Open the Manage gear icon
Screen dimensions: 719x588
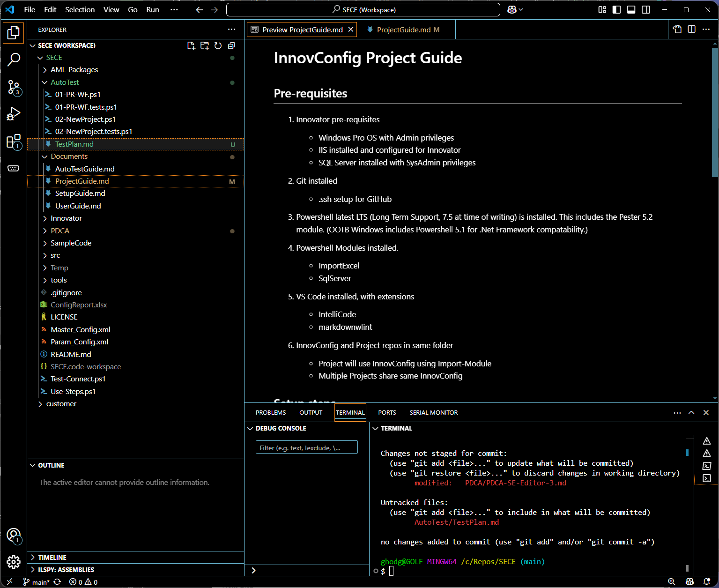point(14,562)
